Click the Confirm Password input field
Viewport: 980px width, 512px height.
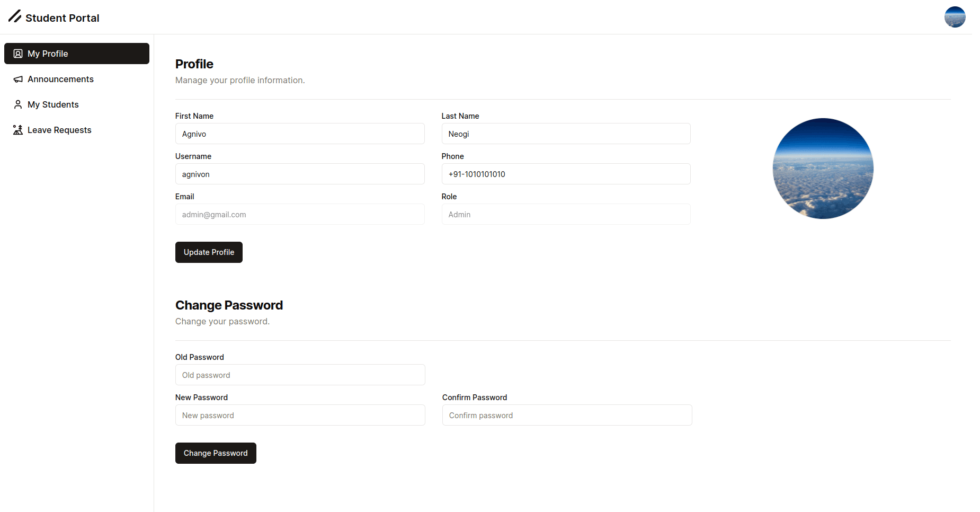(x=567, y=415)
